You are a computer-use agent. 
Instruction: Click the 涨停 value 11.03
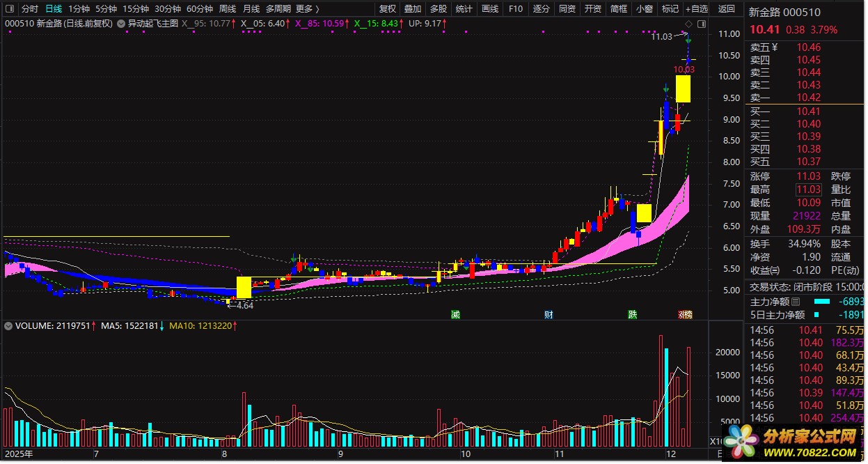pyautogui.click(x=809, y=176)
